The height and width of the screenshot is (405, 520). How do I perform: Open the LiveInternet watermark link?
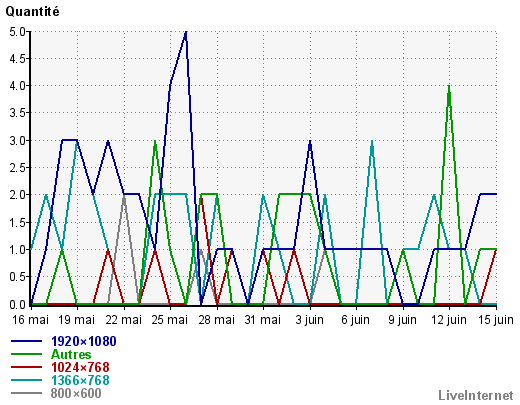[476, 395]
